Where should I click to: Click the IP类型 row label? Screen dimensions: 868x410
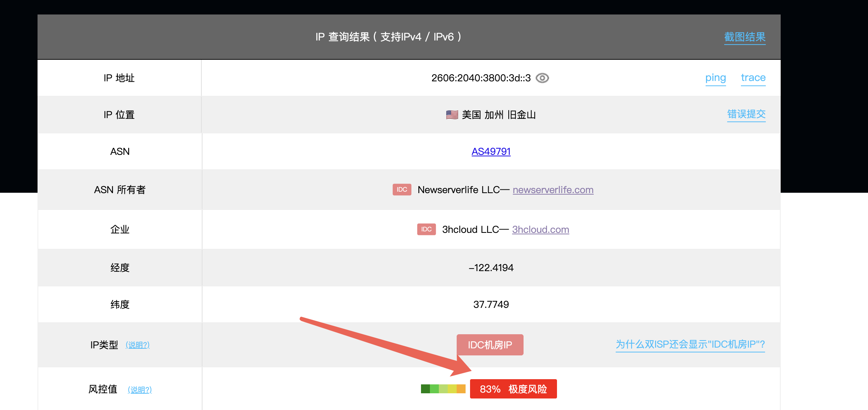(104, 345)
